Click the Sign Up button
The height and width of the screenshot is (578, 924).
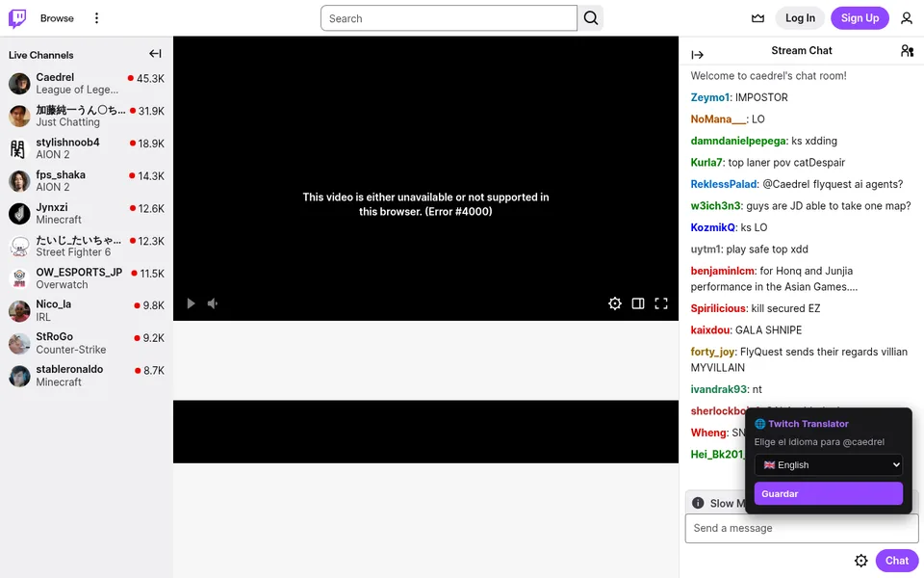[860, 18]
